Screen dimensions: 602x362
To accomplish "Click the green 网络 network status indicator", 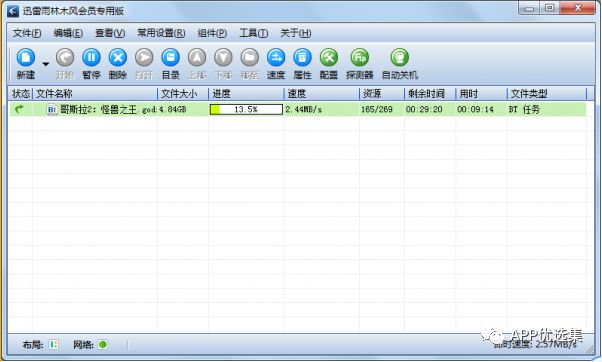I will click(x=103, y=344).
